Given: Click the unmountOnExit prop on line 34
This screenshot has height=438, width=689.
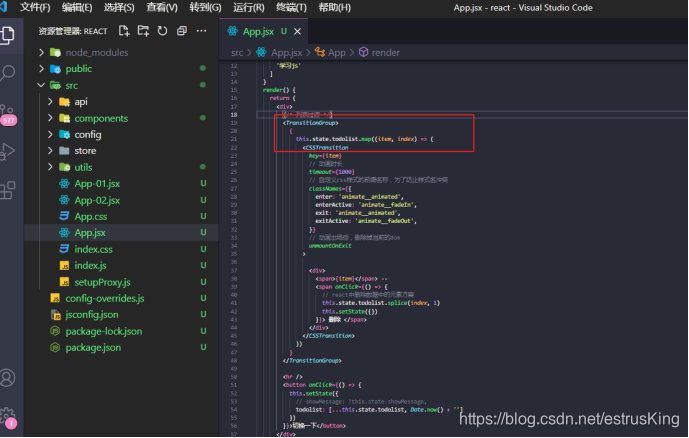Looking at the screenshot, I should pos(330,246).
